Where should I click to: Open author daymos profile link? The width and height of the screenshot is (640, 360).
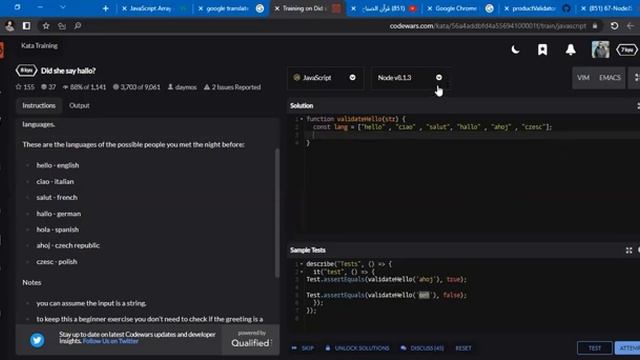point(182,87)
